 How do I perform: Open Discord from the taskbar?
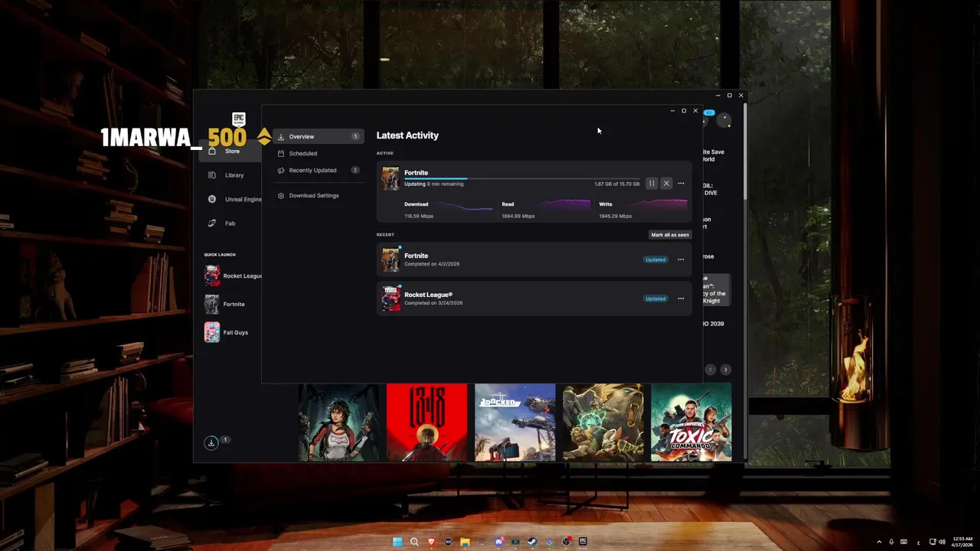click(498, 542)
